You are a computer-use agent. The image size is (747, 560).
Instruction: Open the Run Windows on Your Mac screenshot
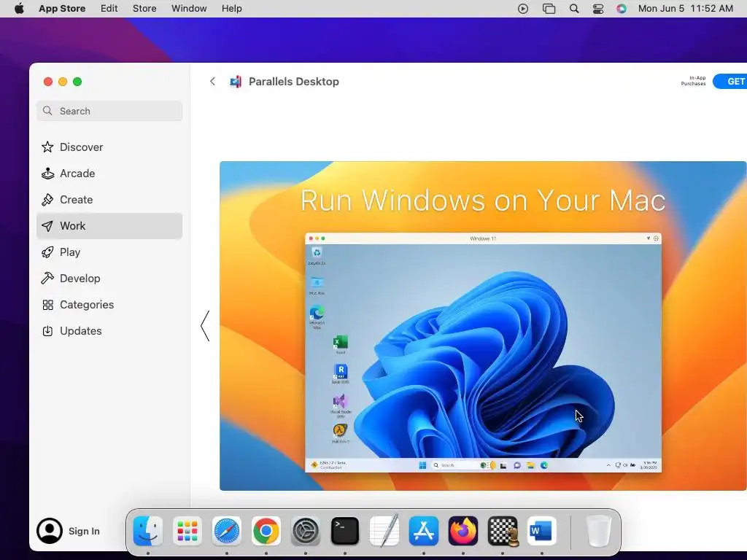click(483, 326)
